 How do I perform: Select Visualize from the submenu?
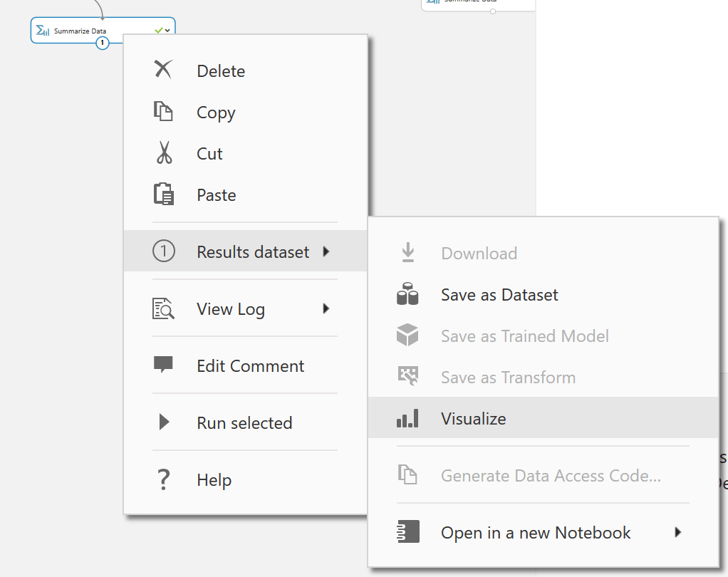point(473,418)
